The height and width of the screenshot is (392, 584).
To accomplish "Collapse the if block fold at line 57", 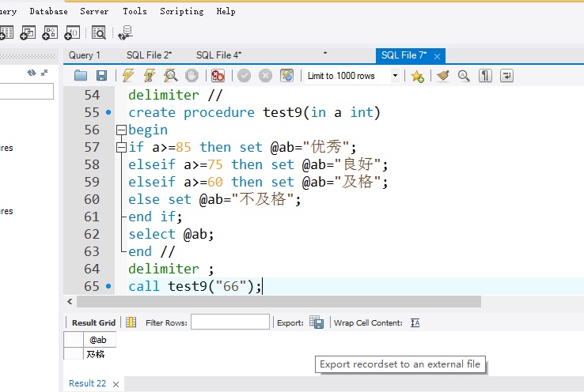I will pos(121,147).
